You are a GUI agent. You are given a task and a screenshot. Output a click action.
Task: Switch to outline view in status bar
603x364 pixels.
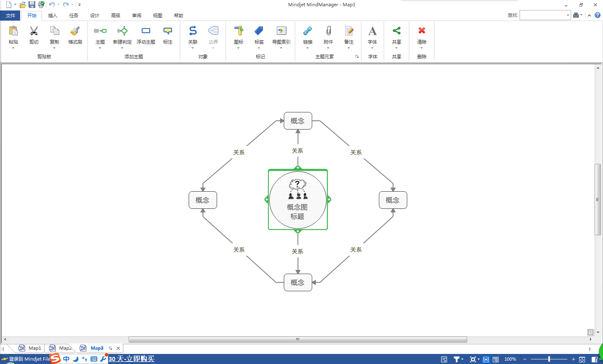tap(496, 359)
